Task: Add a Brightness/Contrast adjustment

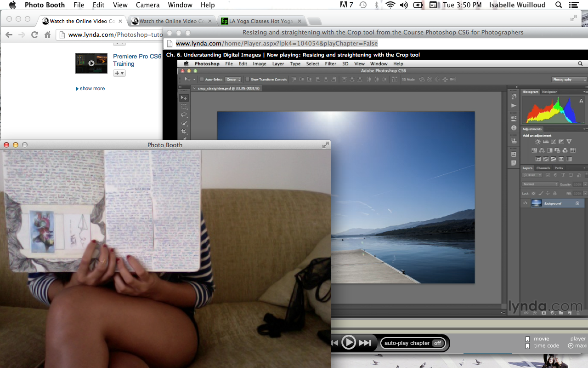Action: [538, 142]
